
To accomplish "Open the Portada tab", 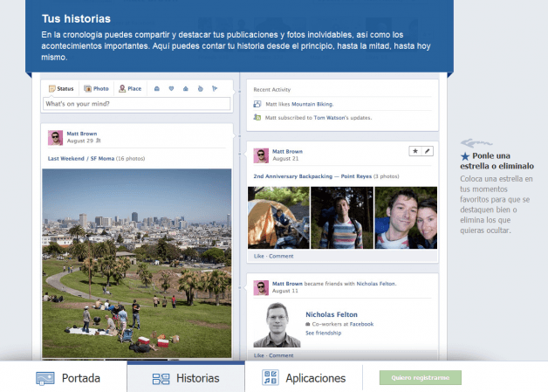I will pyautogui.click(x=68, y=378).
